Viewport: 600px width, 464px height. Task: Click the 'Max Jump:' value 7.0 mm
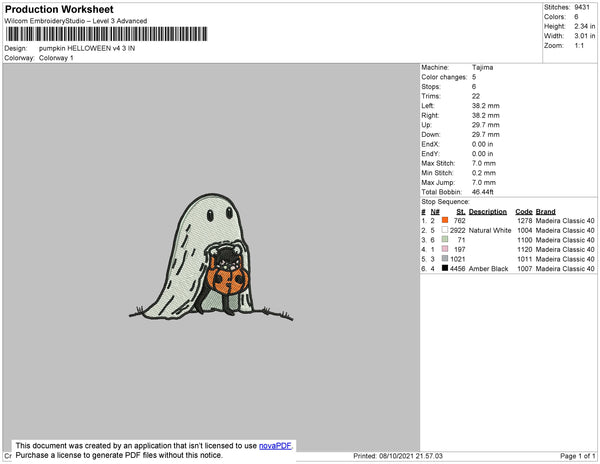[484, 182]
